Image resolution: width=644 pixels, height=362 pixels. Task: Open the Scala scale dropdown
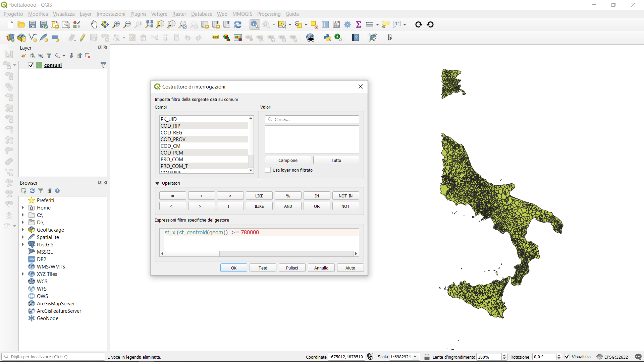pos(415,357)
